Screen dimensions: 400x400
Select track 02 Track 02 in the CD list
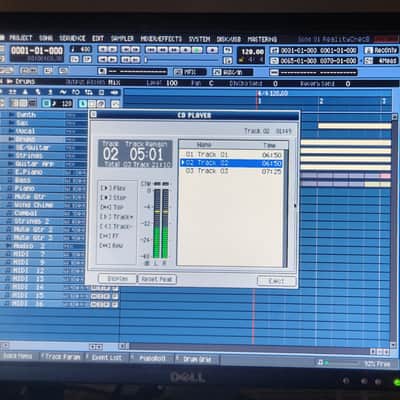point(231,163)
